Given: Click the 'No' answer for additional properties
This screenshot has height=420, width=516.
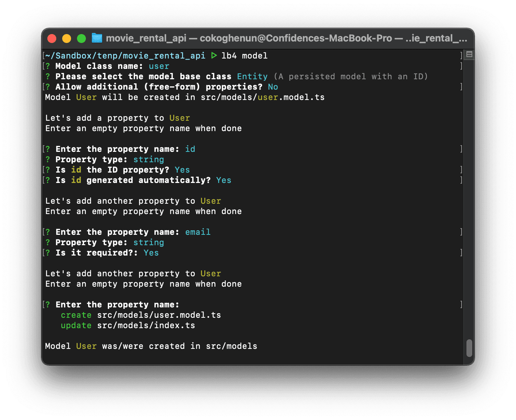Looking at the screenshot, I should (273, 87).
